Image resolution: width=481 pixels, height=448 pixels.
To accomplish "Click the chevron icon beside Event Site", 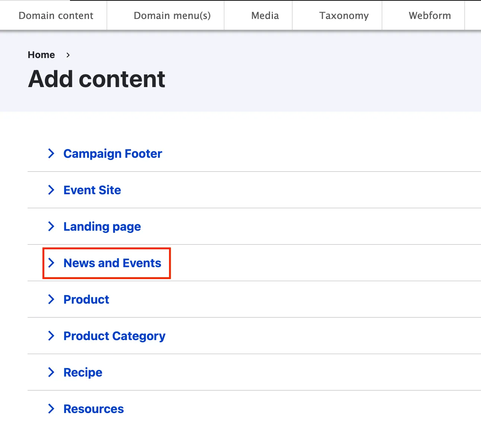I will pos(51,190).
